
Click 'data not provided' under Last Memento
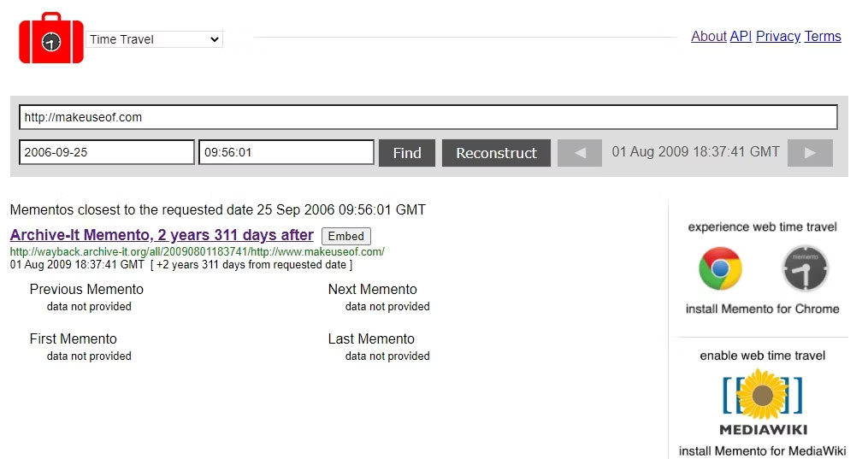(387, 356)
